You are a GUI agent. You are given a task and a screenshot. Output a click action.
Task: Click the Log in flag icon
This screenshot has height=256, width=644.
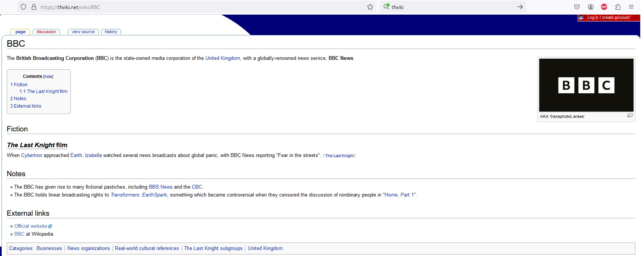(x=581, y=18)
